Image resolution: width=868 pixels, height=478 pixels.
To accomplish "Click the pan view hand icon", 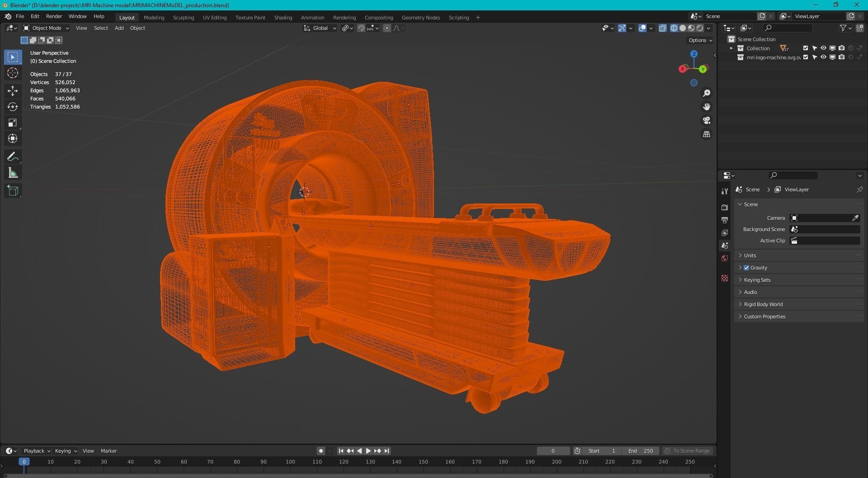I will (706, 107).
